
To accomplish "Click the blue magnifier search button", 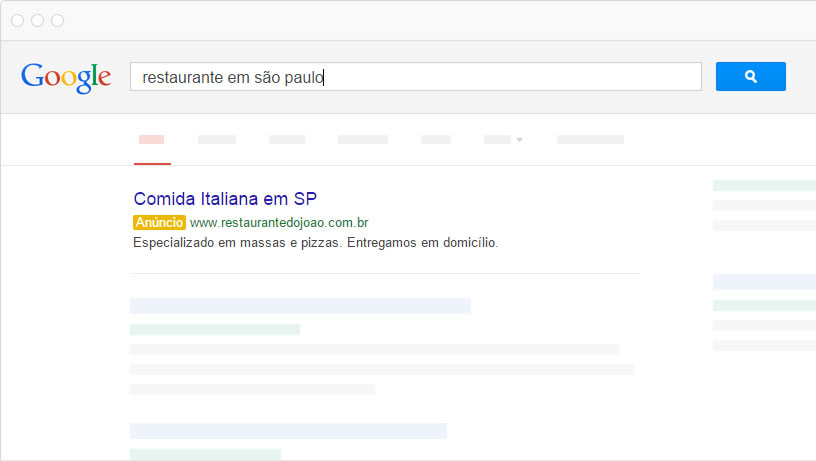I will click(750, 77).
